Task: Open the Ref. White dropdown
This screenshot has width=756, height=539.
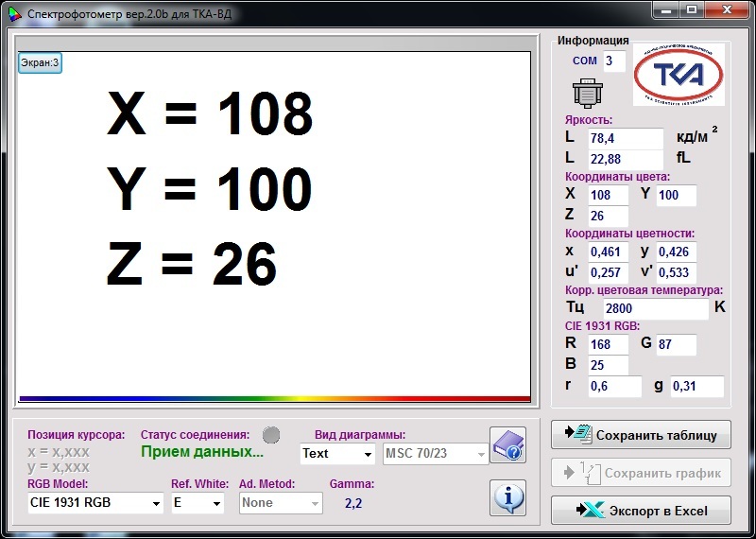Action: pyautogui.click(x=197, y=503)
